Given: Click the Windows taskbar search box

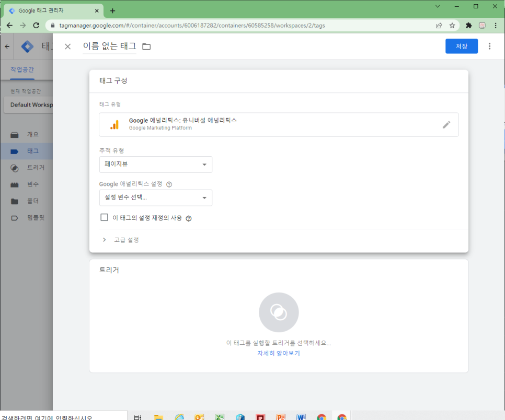Looking at the screenshot, I should [x=64, y=416].
